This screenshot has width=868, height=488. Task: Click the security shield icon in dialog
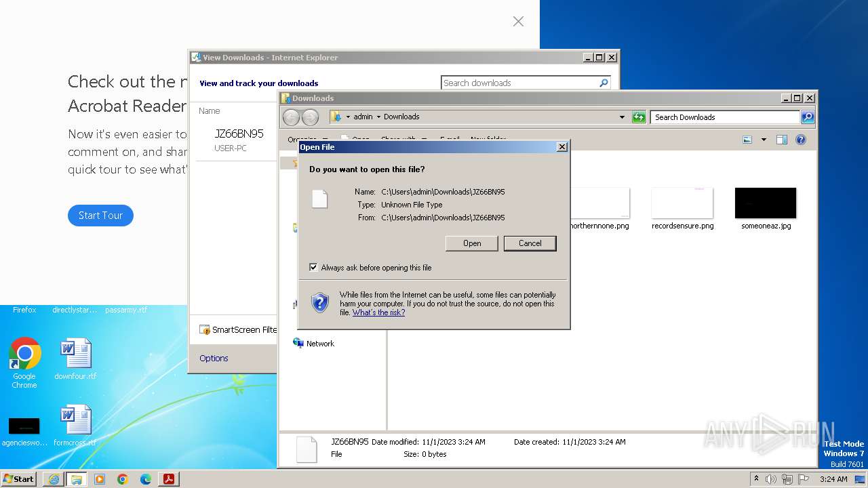pos(320,302)
